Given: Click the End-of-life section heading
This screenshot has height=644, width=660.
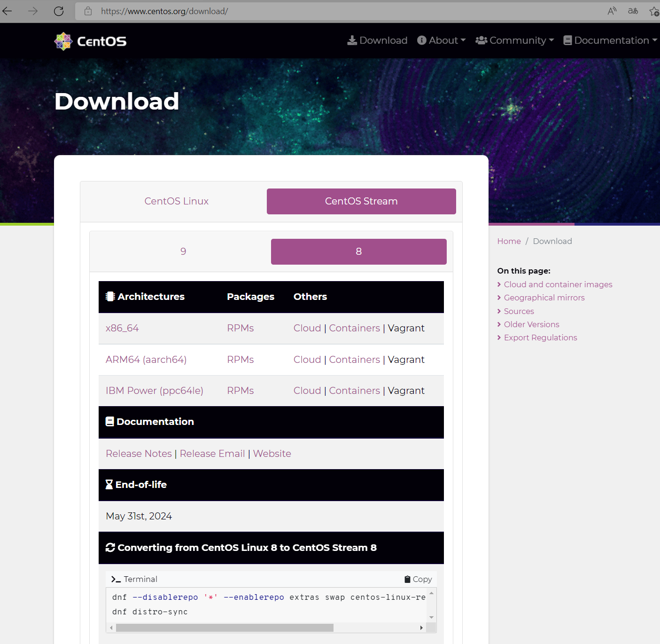Looking at the screenshot, I should (x=136, y=485).
